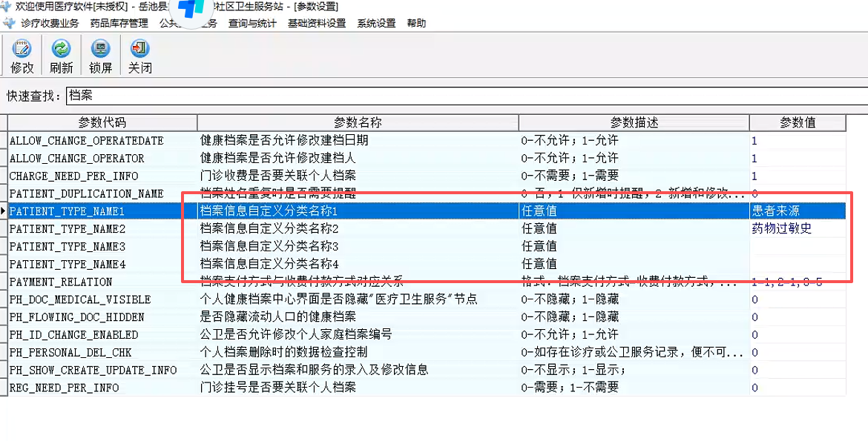
Task: Click the 参数值 column header
Action: click(x=798, y=123)
